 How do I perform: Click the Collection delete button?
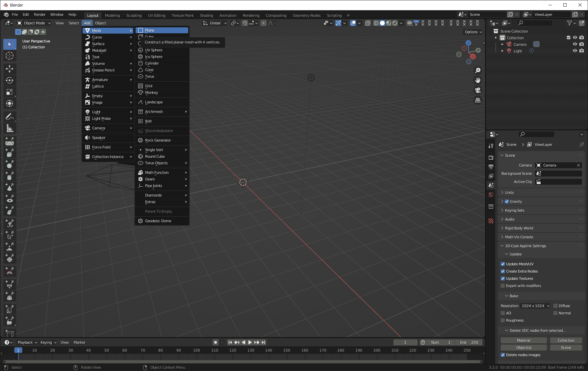click(x=566, y=340)
